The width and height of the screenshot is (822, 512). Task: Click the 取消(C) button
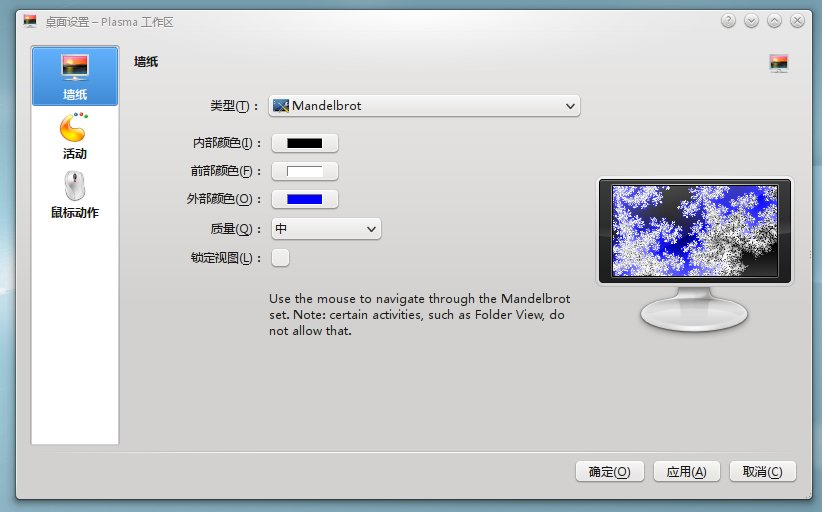pyautogui.click(x=763, y=472)
